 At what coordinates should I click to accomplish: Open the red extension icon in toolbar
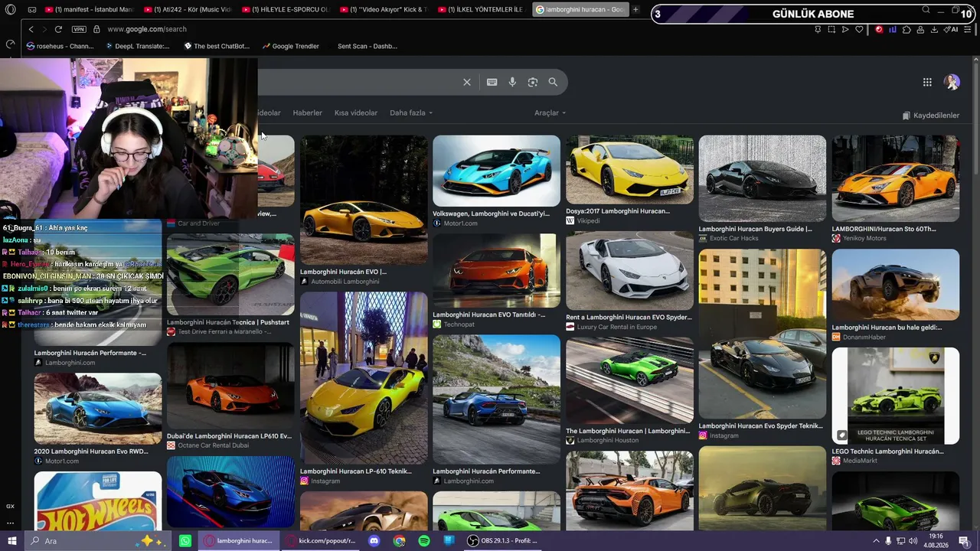[879, 29]
